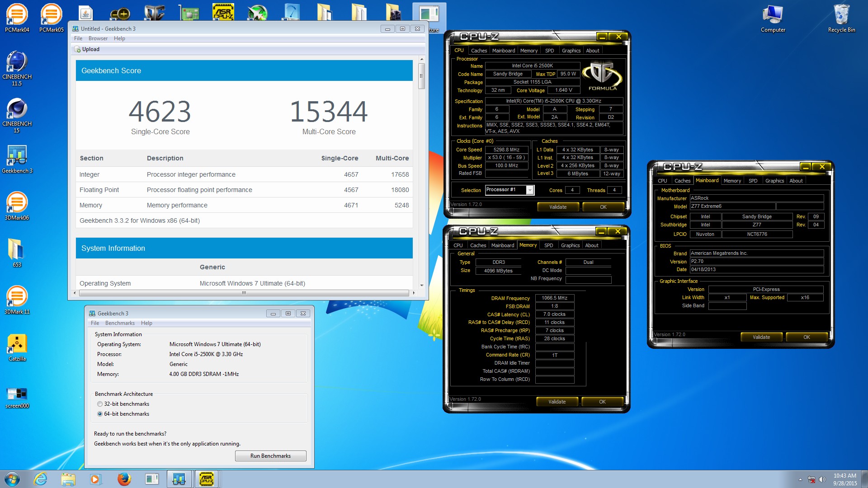
Task: Select 64-bit benchmarks option
Action: click(123, 414)
